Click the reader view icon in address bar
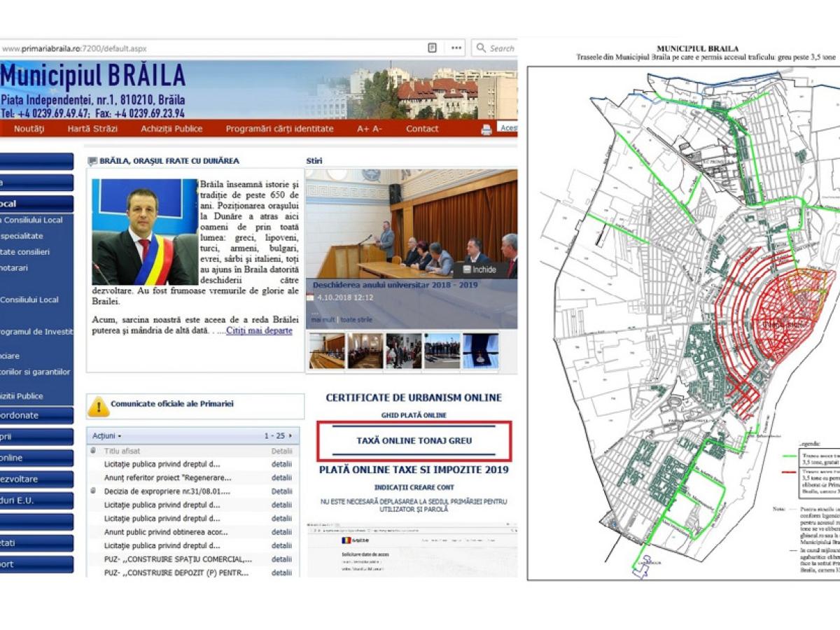 [433, 48]
